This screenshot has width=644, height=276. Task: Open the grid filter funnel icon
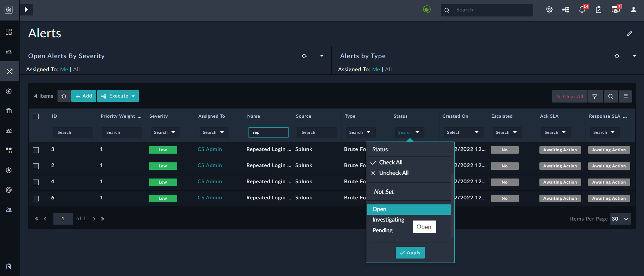click(x=595, y=96)
